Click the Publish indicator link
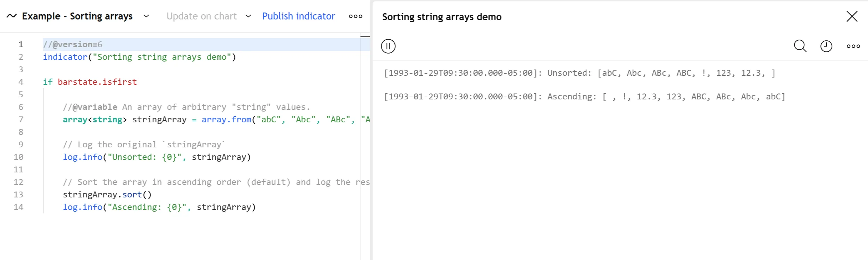The width and height of the screenshot is (868, 260). coord(298,16)
